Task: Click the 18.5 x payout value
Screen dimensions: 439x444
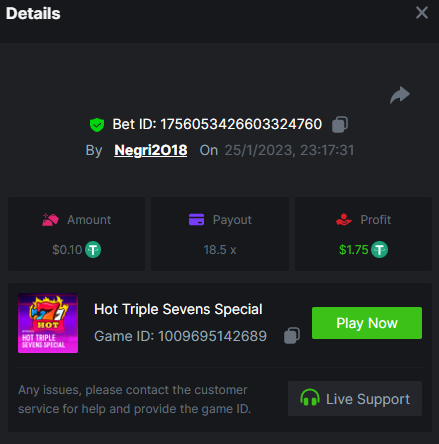Action: (220, 250)
